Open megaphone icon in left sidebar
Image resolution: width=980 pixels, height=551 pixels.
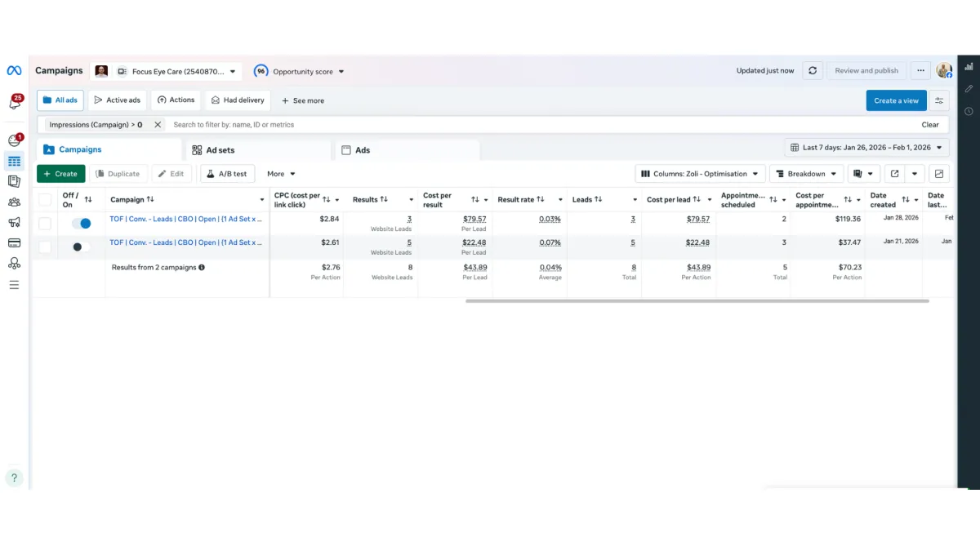[x=14, y=222]
